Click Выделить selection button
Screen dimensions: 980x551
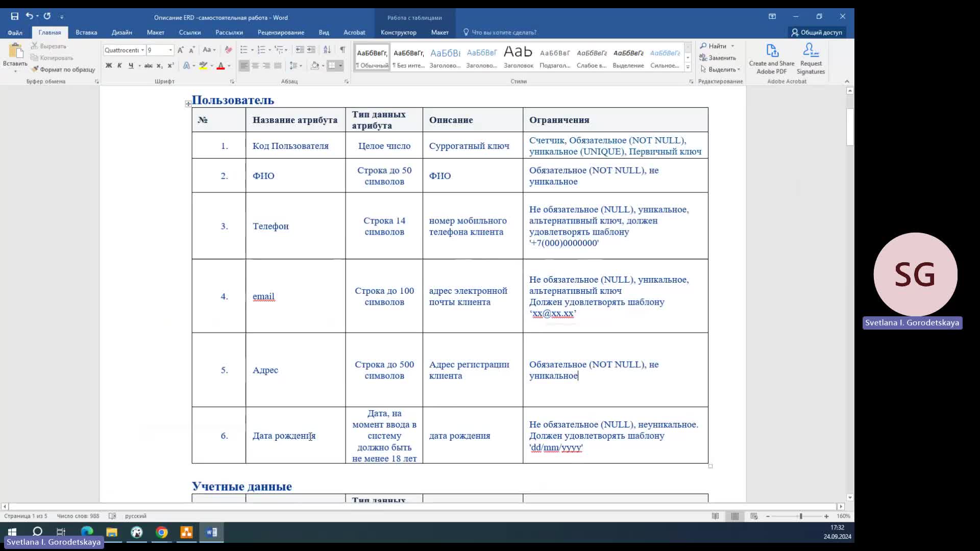(x=720, y=69)
